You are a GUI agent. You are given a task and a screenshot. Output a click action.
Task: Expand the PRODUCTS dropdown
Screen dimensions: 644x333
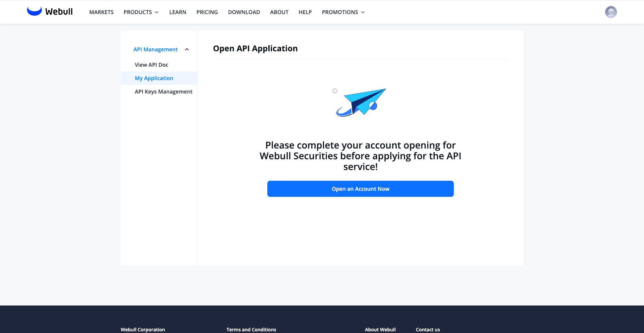141,12
